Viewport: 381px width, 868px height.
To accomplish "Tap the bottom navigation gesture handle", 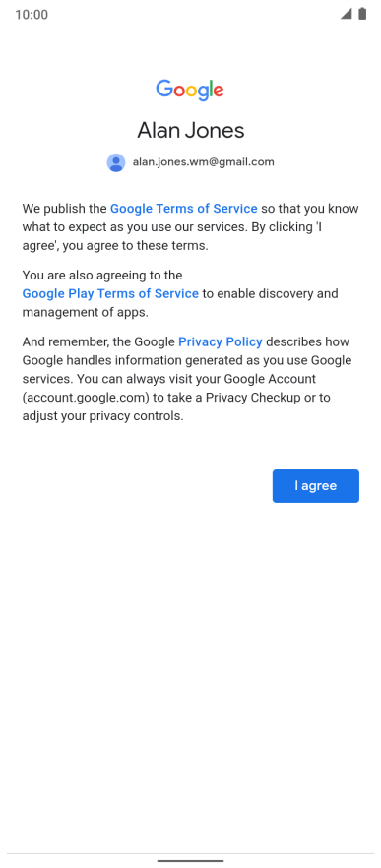I will tap(191, 861).
